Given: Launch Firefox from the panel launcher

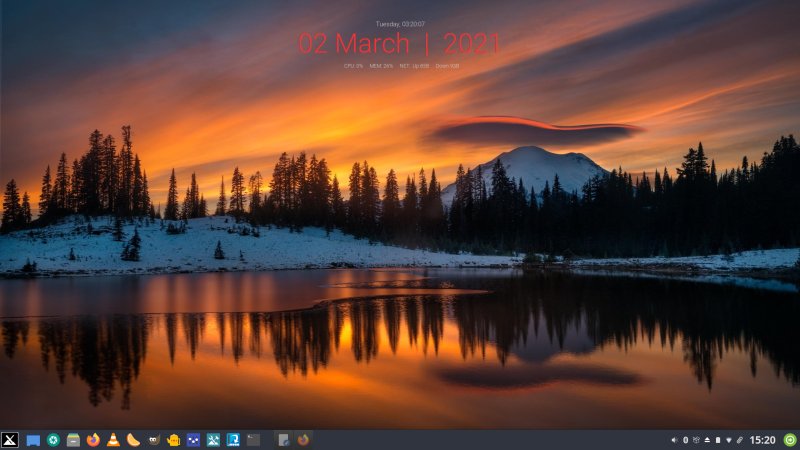Looking at the screenshot, I should pos(93,440).
